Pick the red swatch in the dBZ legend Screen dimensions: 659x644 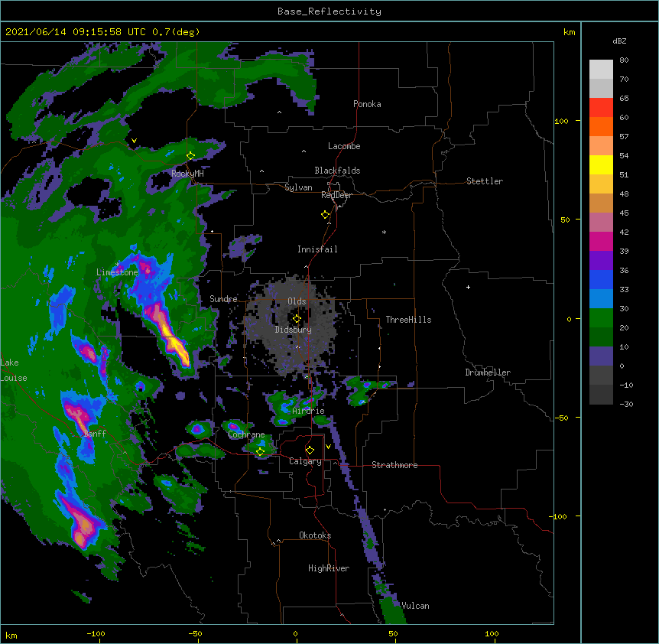601,108
